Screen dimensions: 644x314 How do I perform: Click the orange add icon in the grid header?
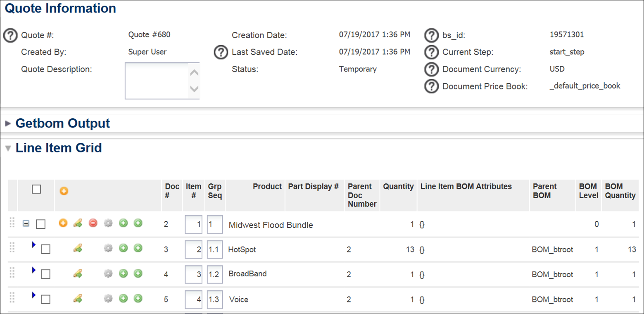[x=64, y=191]
